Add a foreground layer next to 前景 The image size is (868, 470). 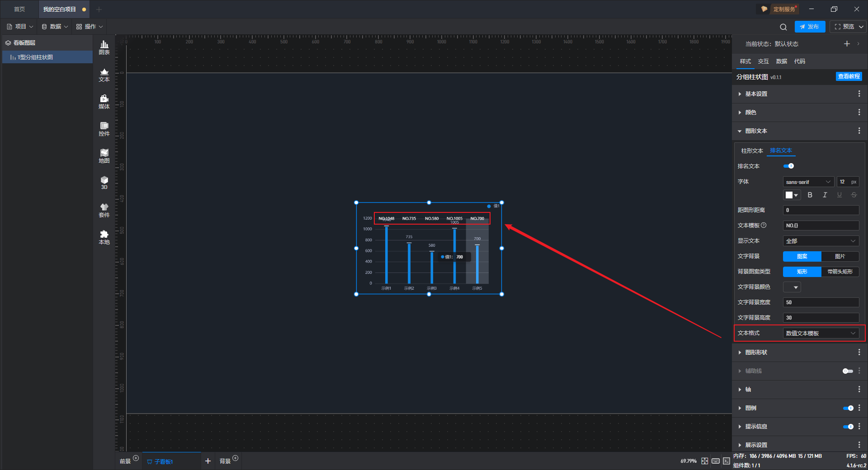pyautogui.click(x=136, y=458)
